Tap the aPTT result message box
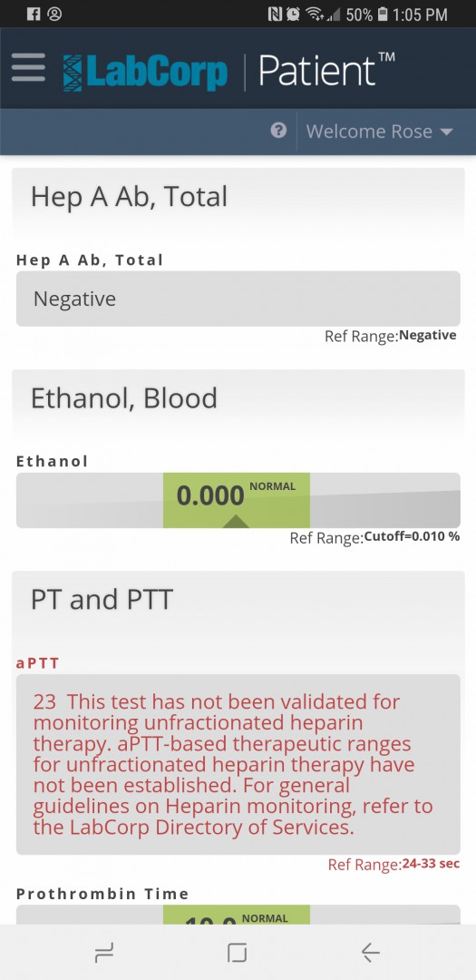Viewport: 476px width, 980px height. click(238, 764)
